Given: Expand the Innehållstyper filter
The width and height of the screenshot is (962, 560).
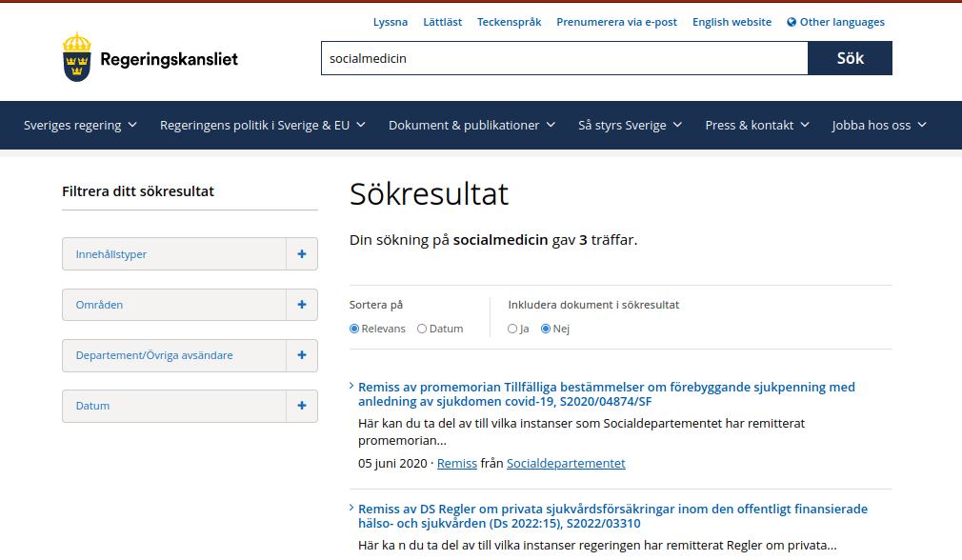Looking at the screenshot, I should [302, 253].
